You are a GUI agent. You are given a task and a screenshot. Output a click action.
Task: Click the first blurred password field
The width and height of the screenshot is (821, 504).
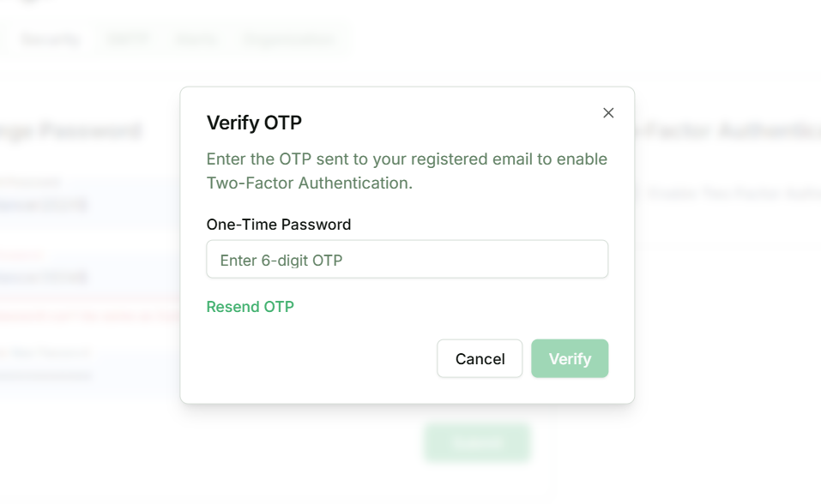click(x=86, y=204)
